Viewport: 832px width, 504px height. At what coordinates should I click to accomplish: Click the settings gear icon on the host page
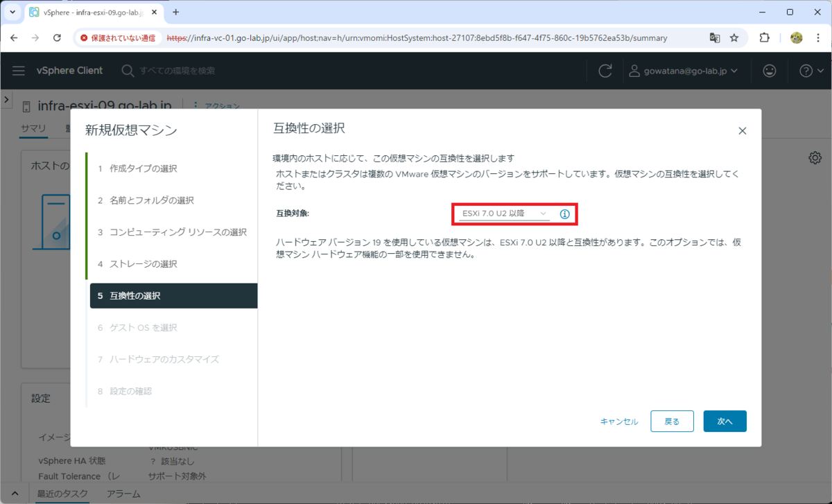click(x=815, y=158)
